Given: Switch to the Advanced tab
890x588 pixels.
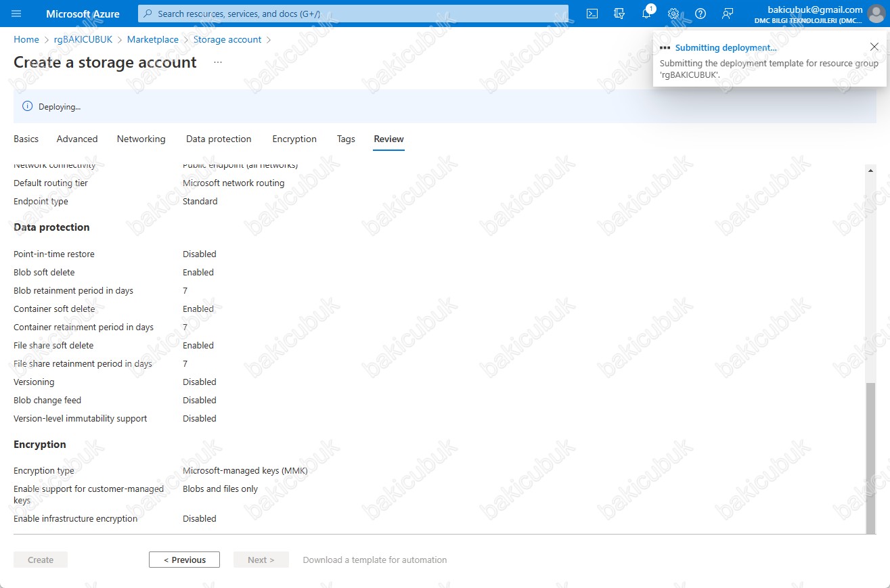Looking at the screenshot, I should pyautogui.click(x=77, y=139).
